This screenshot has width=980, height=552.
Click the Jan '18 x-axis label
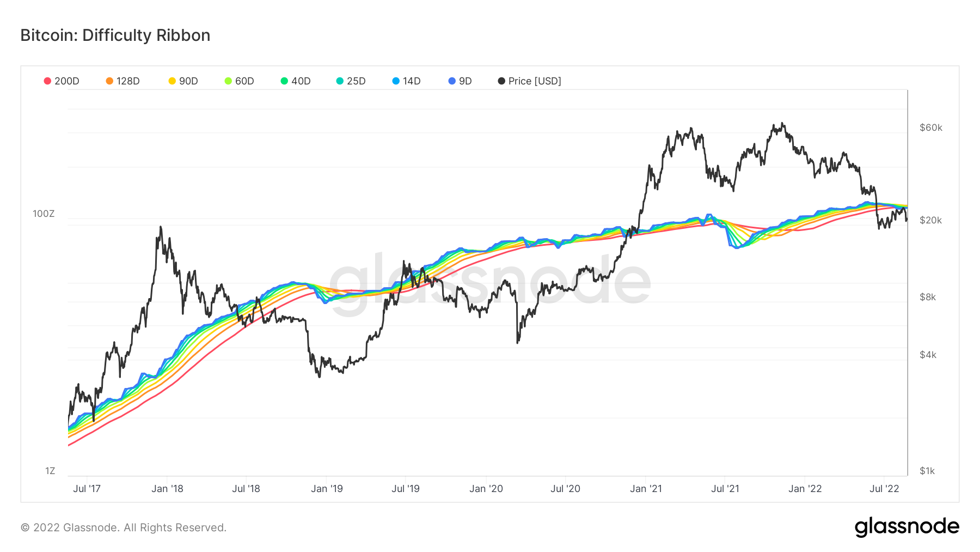(x=167, y=489)
